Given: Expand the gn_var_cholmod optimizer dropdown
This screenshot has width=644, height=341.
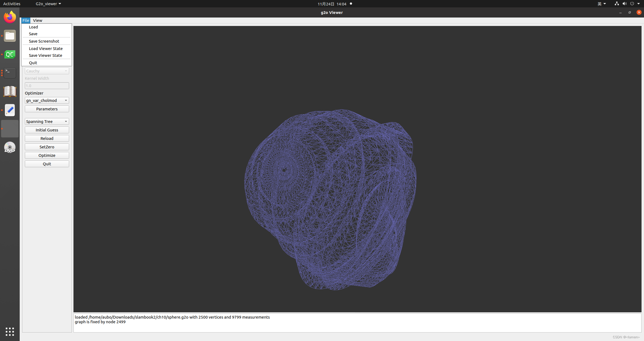Looking at the screenshot, I should click(47, 101).
